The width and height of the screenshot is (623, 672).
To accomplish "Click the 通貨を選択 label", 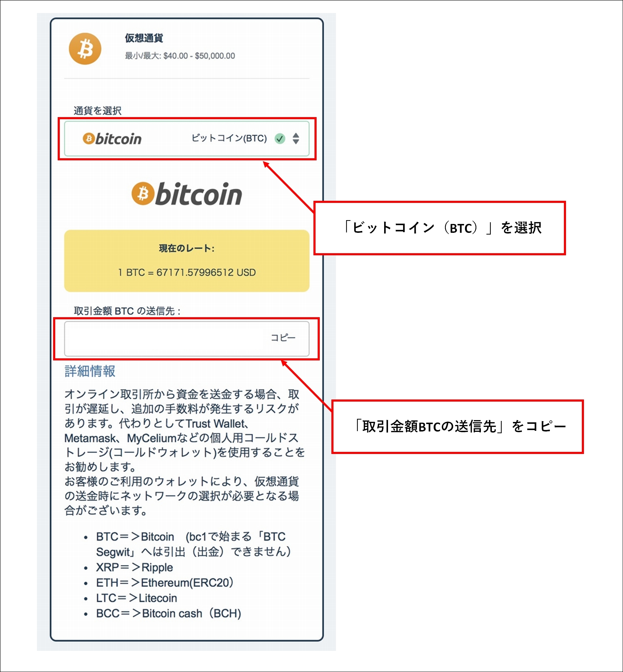I will 97,111.
